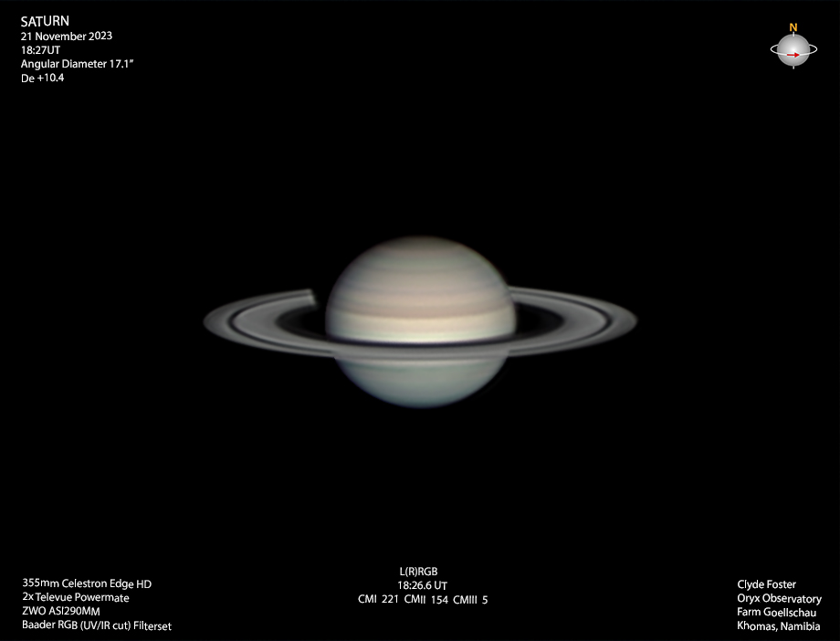Click the orange N letter above compass
840x641 pixels.
[793, 27]
